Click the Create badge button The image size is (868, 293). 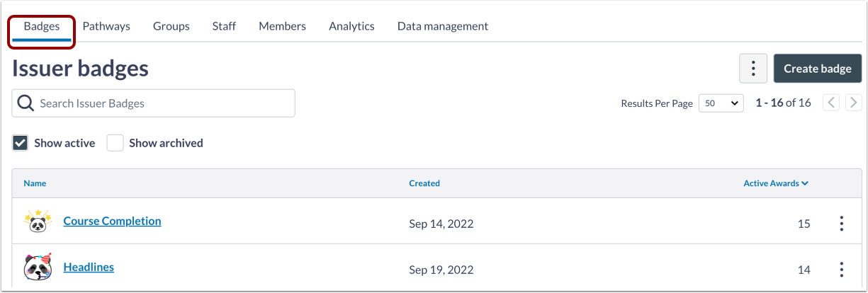coord(817,69)
